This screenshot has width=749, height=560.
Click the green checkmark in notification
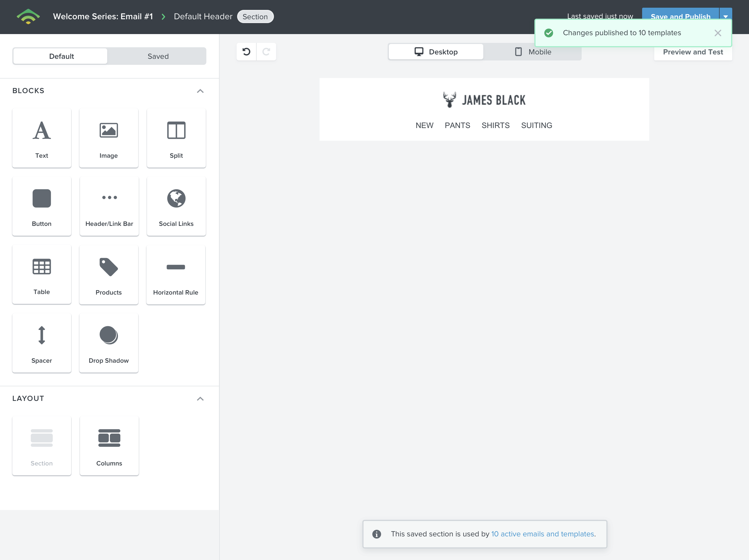(548, 33)
